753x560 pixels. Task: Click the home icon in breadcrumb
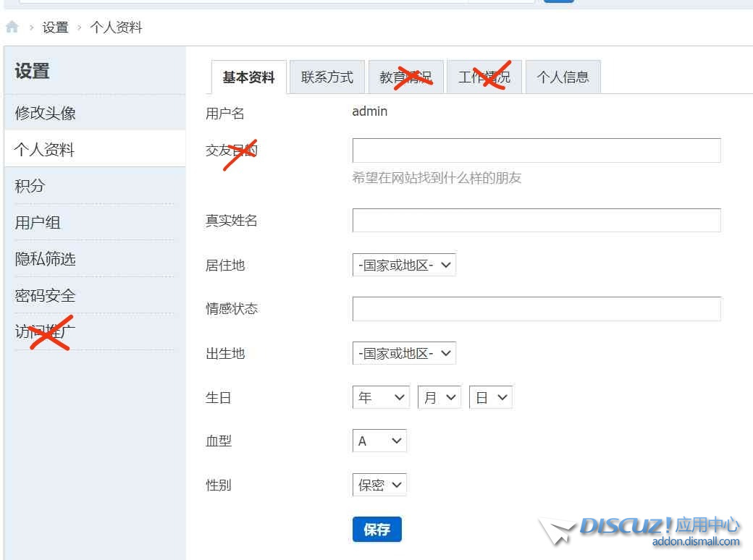click(12, 27)
